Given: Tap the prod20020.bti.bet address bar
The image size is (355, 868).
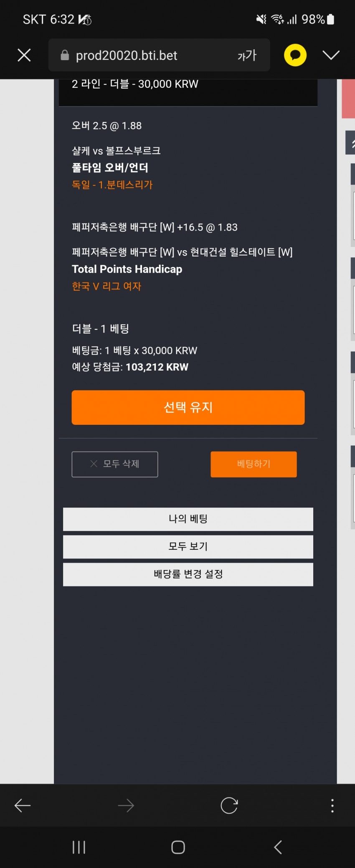Looking at the screenshot, I should (159, 55).
